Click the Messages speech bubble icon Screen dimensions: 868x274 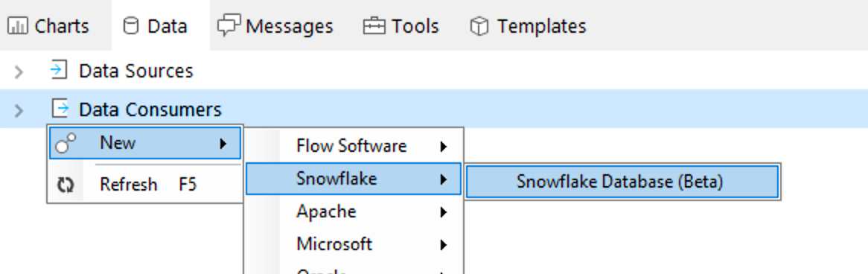pyautogui.click(x=229, y=26)
